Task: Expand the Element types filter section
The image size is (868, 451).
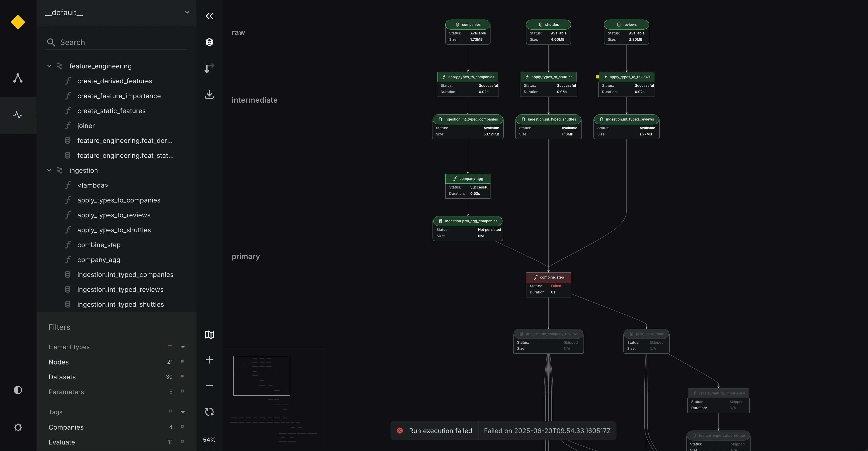Action: [183, 347]
